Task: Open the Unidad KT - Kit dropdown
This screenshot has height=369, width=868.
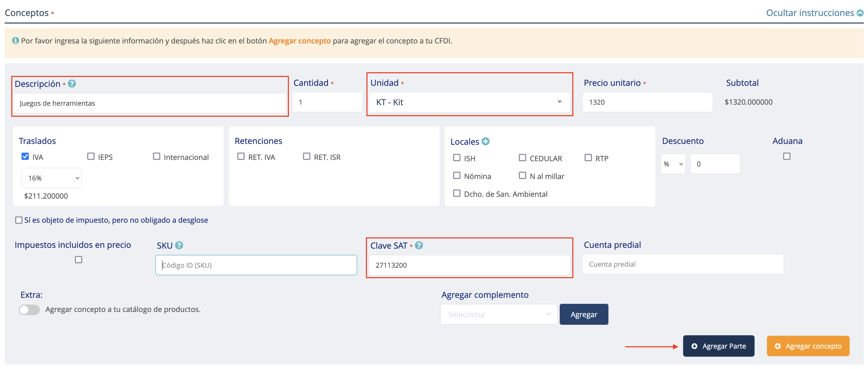Action: (469, 102)
